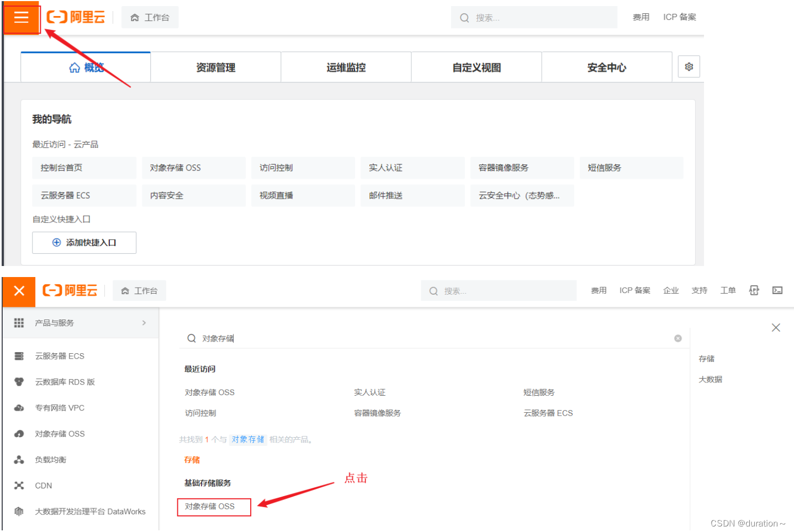Close the product navigation panel with the X

[775, 327]
